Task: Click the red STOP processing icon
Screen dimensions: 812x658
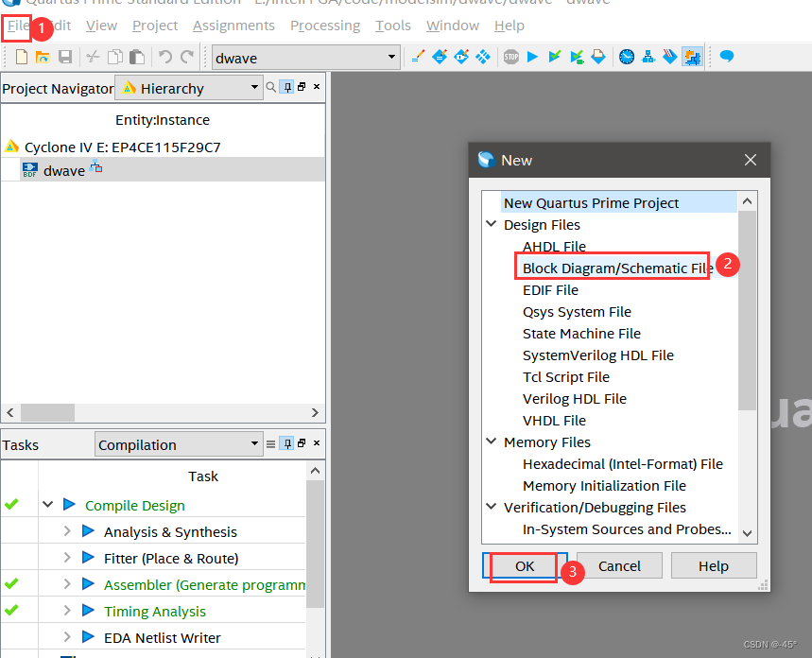Action: click(x=511, y=57)
